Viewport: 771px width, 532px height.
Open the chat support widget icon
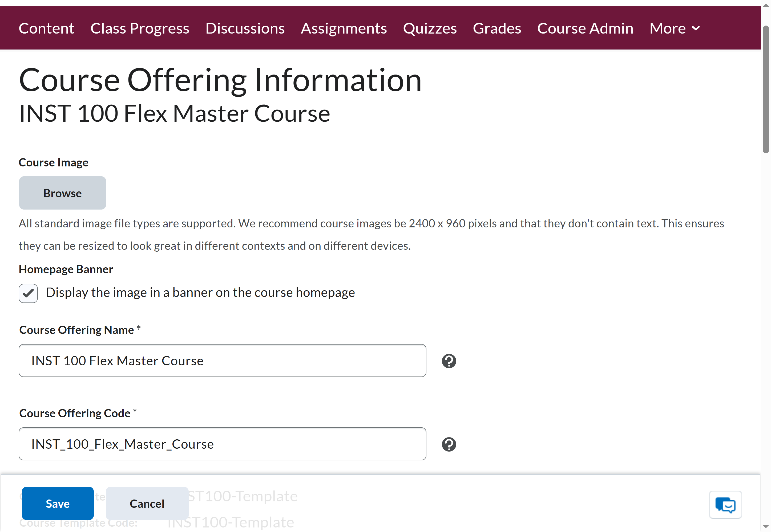point(725,505)
